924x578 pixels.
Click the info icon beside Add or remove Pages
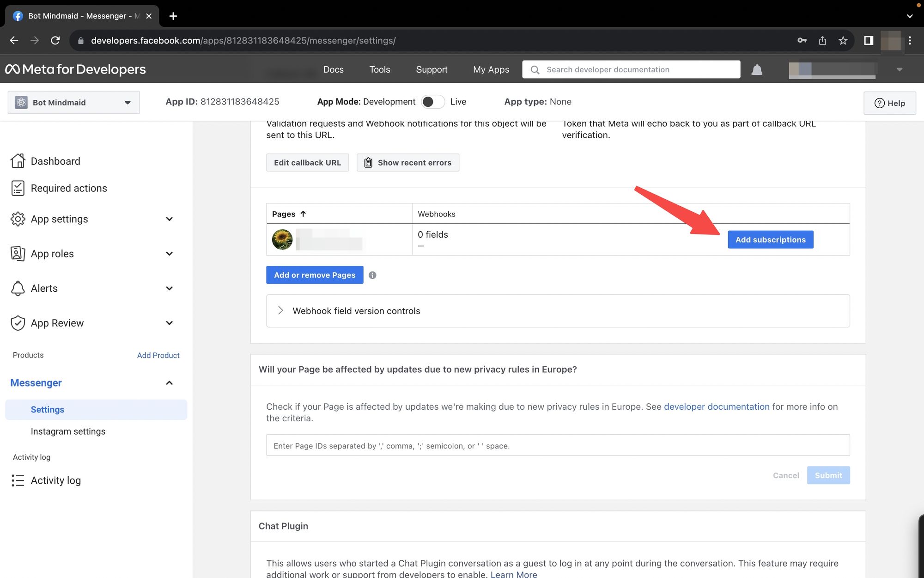coord(372,275)
